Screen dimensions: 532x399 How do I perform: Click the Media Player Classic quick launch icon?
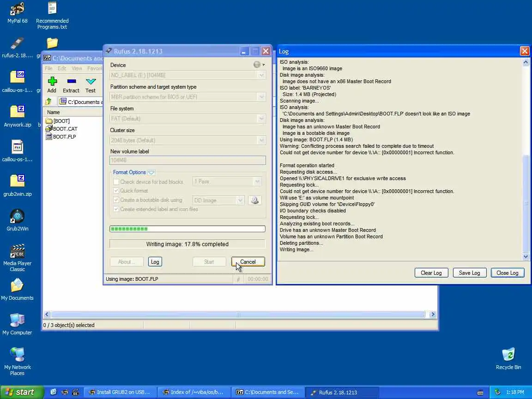pos(75,392)
